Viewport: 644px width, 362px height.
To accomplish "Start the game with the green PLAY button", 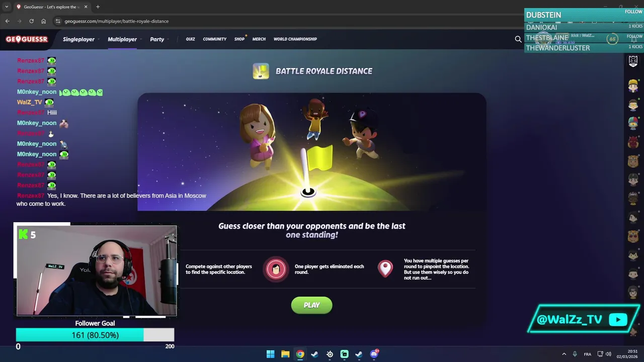I will pos(312,305).
